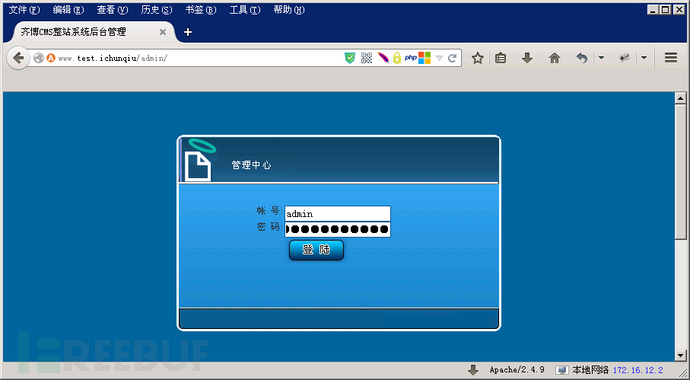Image resolution: width=690 pixels, height=380 pixels.
Task: Click the pink feather icon in address bar
Action: click(383, 58)
